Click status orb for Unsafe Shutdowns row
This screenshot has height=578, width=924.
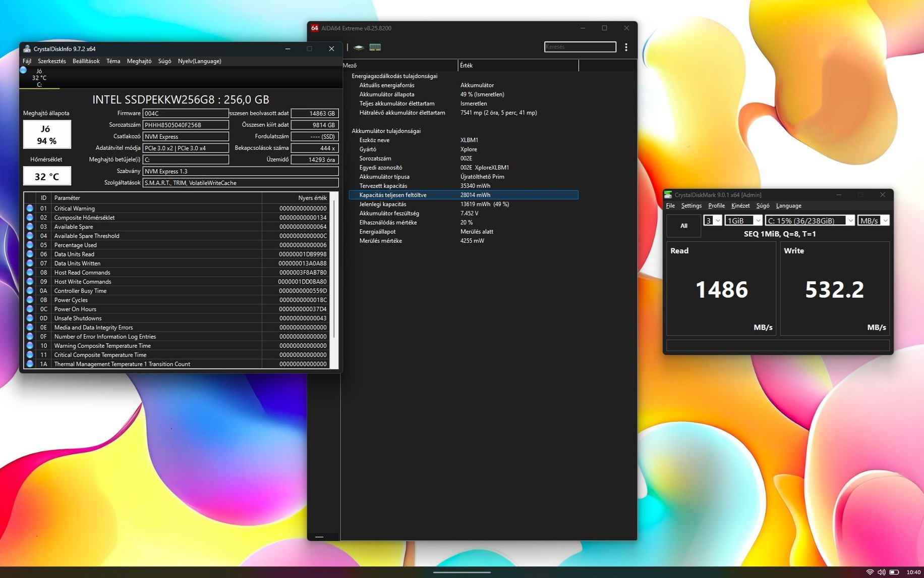pyautogui.click(x=30, y=318)
